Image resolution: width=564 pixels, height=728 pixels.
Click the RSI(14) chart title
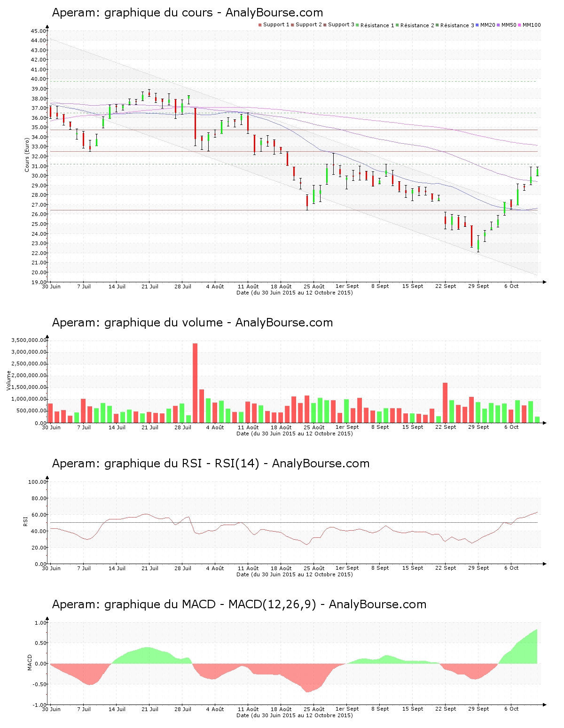(x=211, y=464)
